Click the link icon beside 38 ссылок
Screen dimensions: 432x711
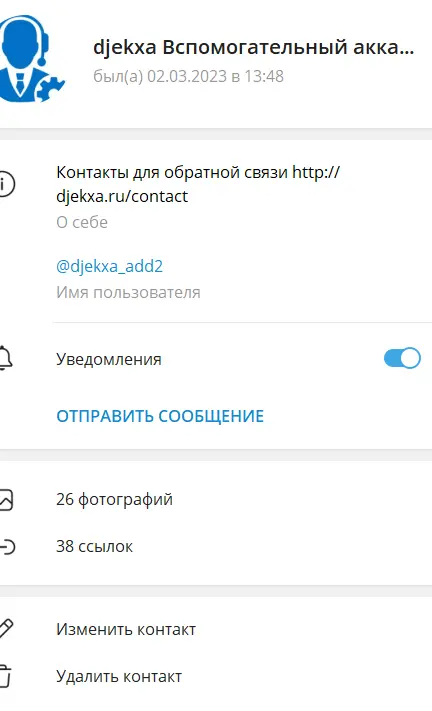point(7,547)
